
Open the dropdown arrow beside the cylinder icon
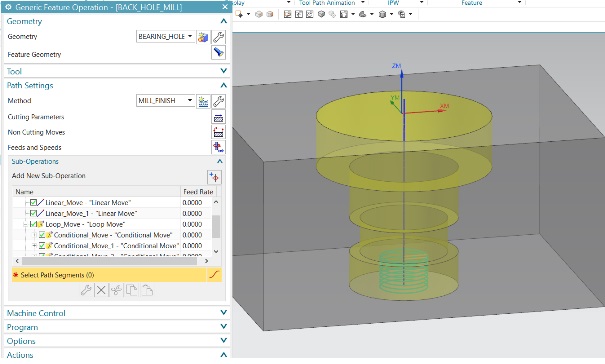click(x=391, y=14)
